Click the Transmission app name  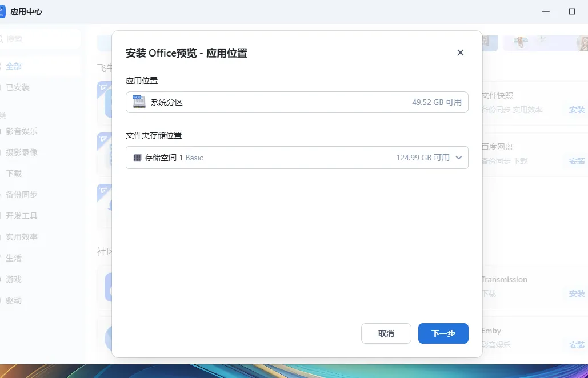(x=505, y=279)
